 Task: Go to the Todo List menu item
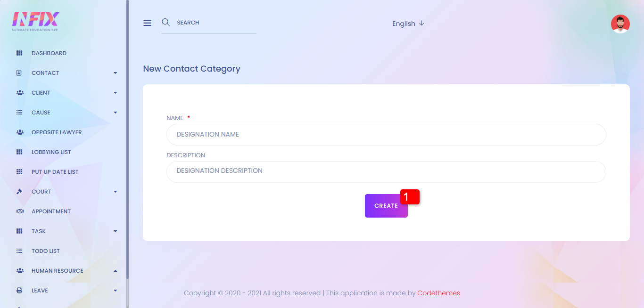(x=46, y=251)
